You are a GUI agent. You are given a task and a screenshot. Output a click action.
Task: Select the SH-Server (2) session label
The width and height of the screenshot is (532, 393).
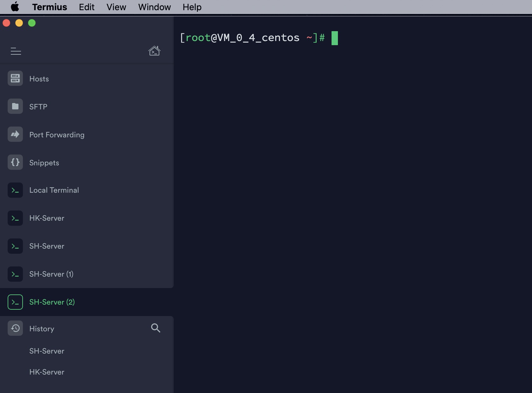tap(52, 302)
